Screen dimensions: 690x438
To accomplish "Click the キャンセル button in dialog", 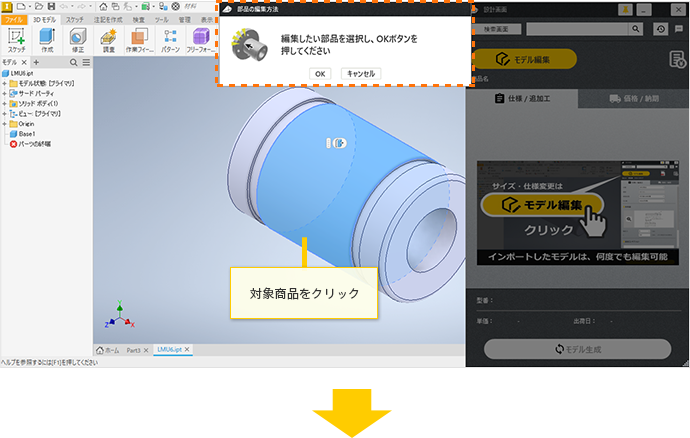I will click(359, 73).
